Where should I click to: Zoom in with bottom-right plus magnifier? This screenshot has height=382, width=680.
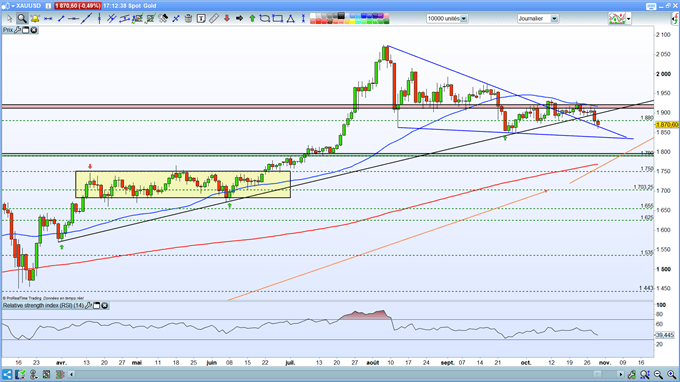point(671,374)
